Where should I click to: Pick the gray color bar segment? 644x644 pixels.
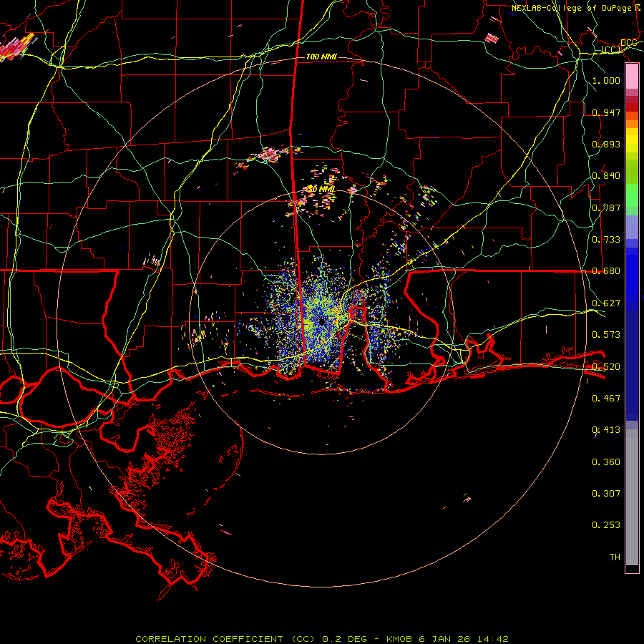coord(632,497)
